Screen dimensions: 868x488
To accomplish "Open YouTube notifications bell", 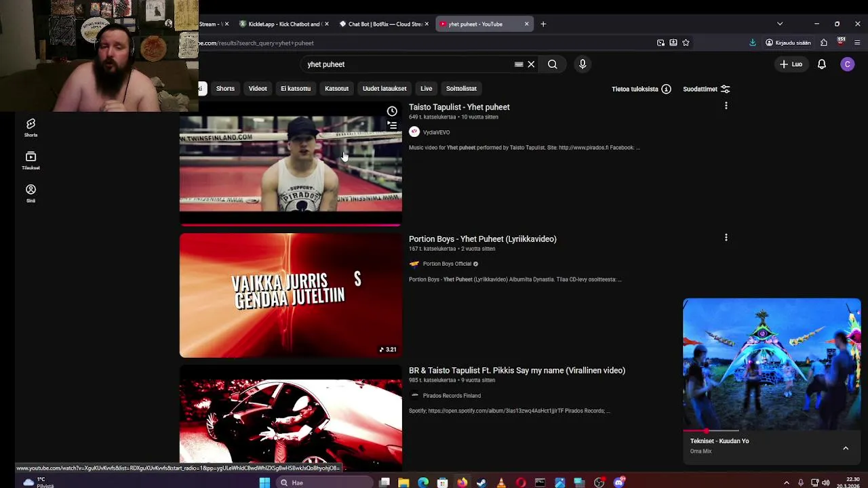I will [821, 64].
